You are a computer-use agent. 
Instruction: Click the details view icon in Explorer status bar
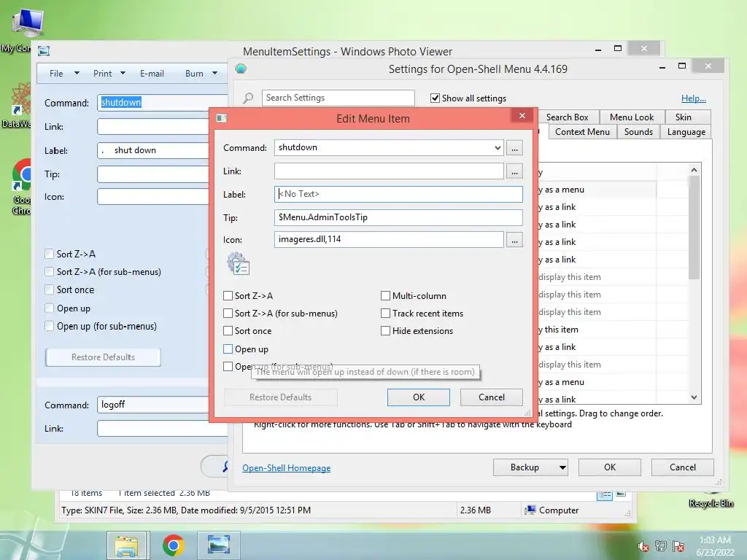pyautogui.click(x=605, y=494)
